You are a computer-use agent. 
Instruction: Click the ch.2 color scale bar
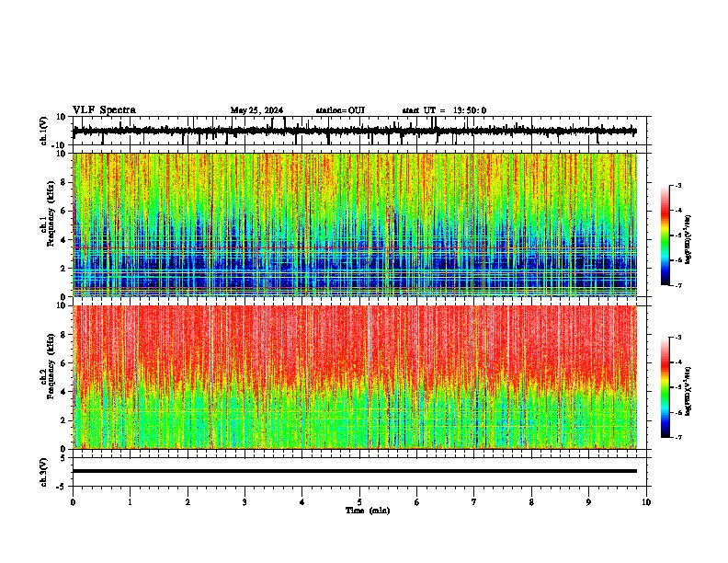coord(665,387)
